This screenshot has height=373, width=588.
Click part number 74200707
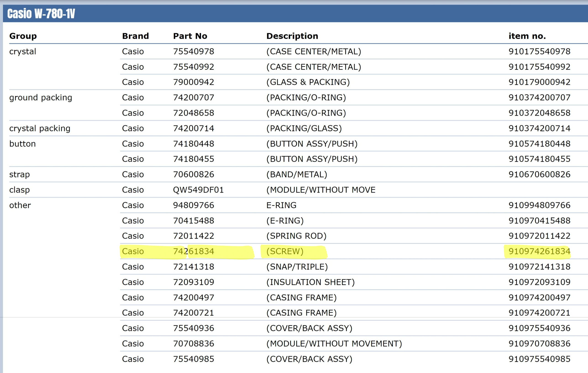point(194,98)
